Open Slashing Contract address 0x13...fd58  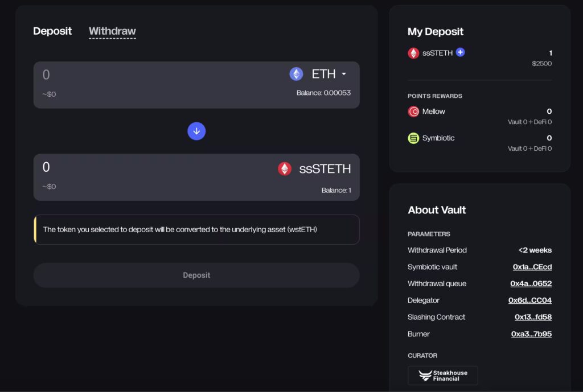click(533, 317)
